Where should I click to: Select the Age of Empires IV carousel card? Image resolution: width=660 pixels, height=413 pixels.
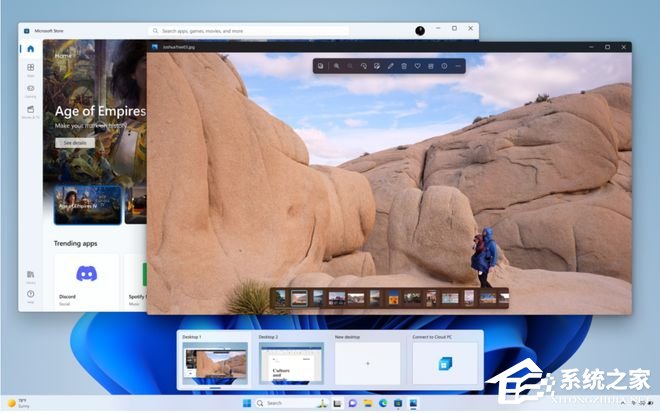pyautogui.click(x=88, y=205)
